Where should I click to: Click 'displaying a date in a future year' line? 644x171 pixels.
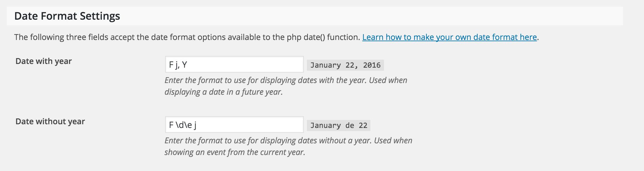(x=223, y=92)
